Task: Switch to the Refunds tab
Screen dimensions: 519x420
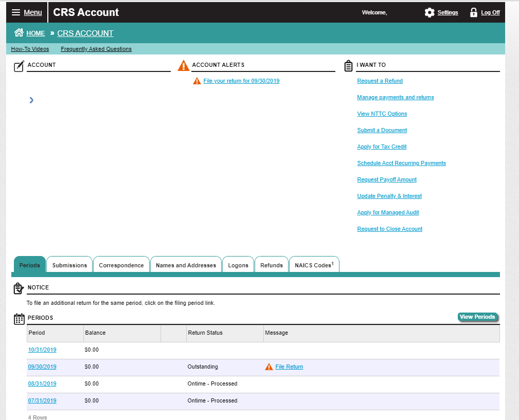Action: [272, 265]
